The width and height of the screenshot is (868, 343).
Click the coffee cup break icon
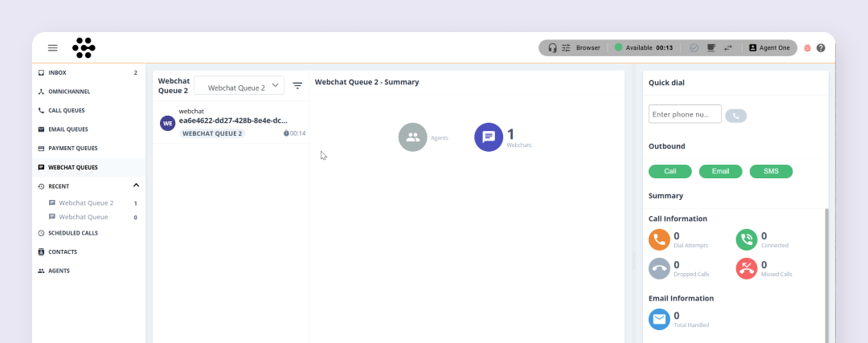(711, 48)
